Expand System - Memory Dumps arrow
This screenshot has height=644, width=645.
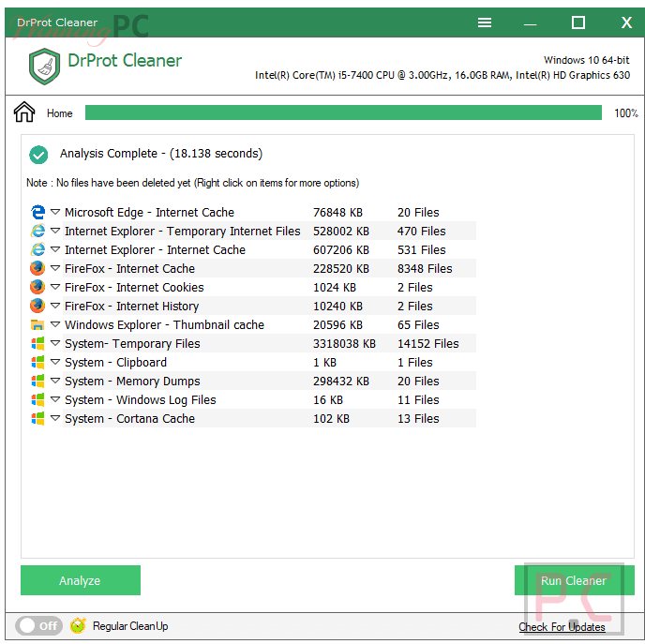click(55, 381)
